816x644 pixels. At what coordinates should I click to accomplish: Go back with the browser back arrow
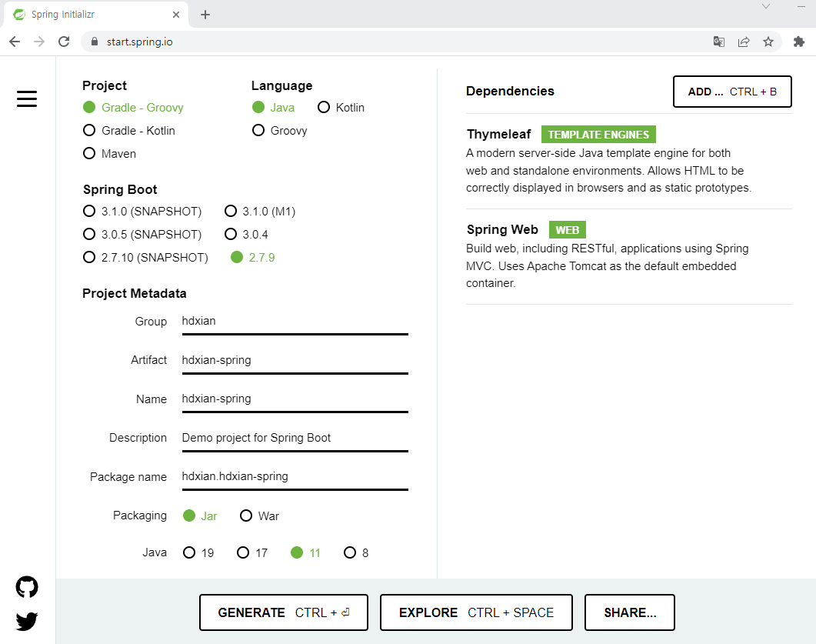point(15,42)
